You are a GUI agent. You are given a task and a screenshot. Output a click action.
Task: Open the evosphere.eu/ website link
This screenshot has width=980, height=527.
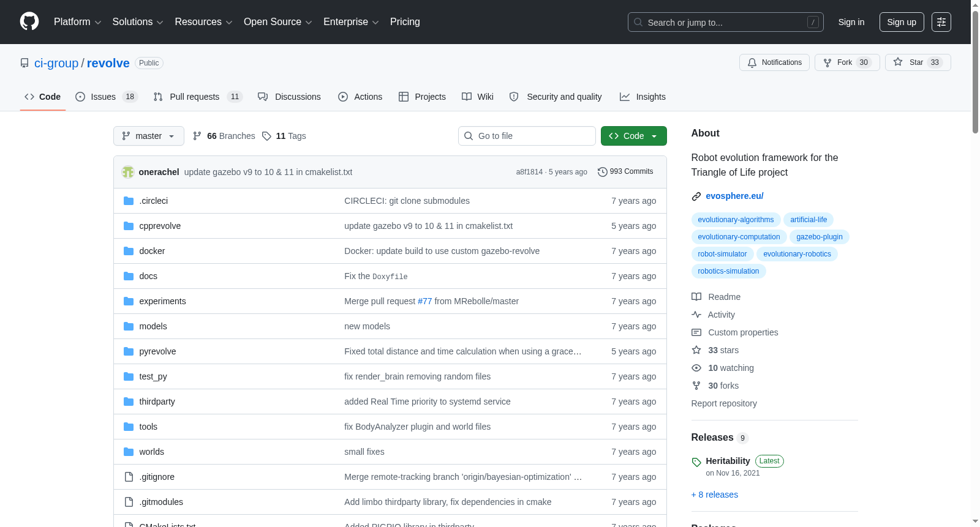tap(734, 196)
